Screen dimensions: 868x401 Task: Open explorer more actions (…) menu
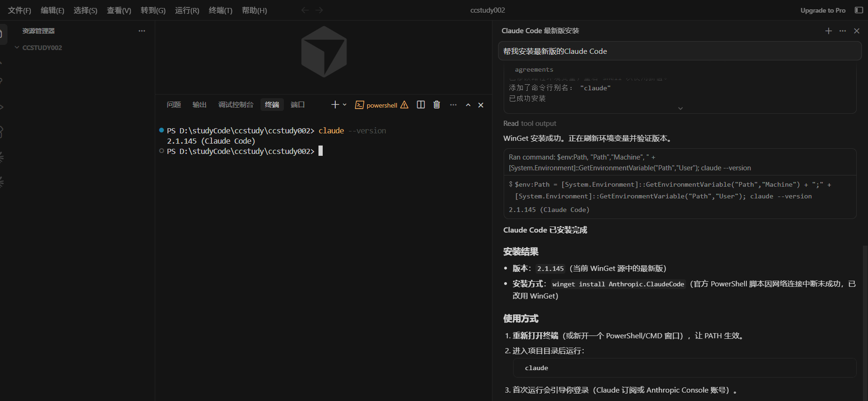[x=142, y=31]
